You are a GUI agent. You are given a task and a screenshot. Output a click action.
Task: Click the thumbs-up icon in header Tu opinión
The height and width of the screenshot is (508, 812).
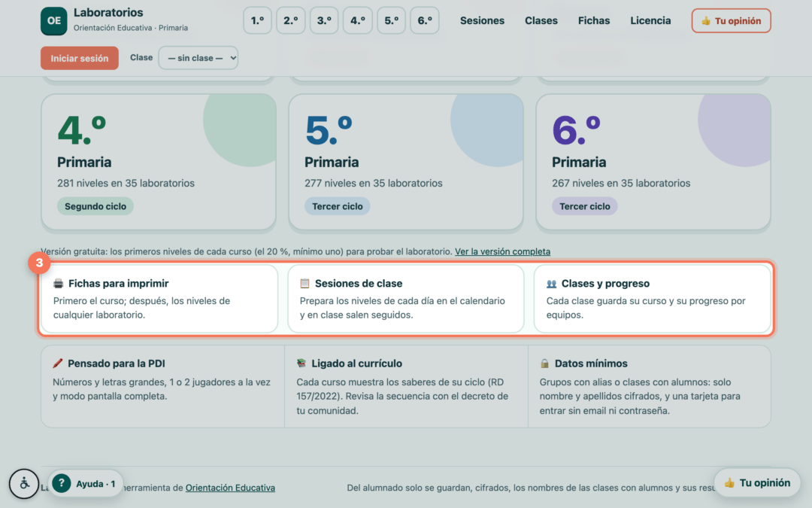pyautogui.click(x=705, y=21)
